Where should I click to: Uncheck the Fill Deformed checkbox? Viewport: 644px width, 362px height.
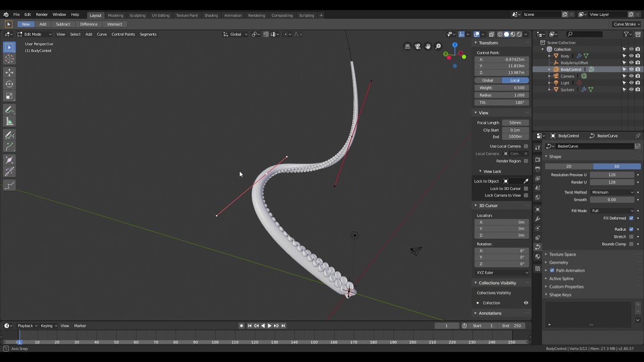(x=631, y=218)
